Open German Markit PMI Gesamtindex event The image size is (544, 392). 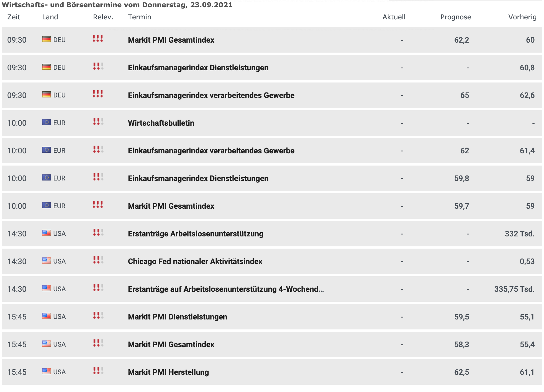[171, 40]
